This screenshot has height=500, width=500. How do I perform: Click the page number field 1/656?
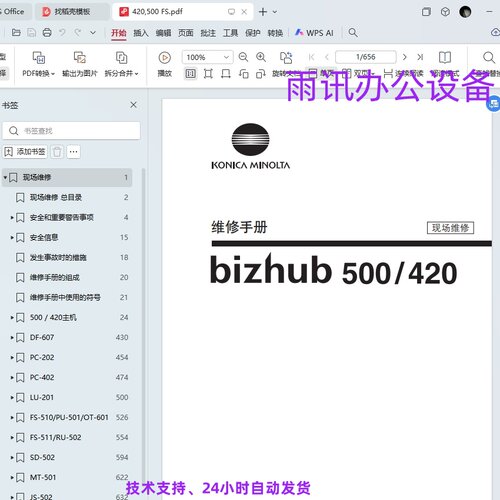pos(366,57)
